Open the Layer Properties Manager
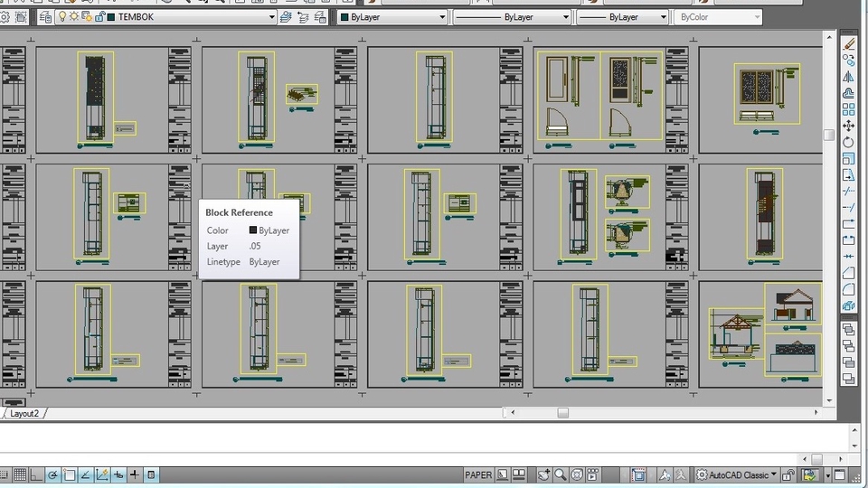The image size is (868, 488). point(45,17)
